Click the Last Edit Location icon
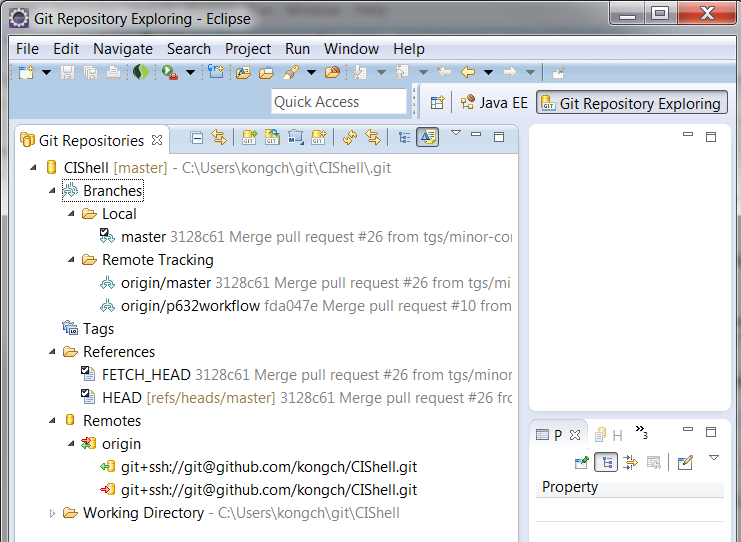The height and width of the screenshot is (542, 741). point(444,72)
